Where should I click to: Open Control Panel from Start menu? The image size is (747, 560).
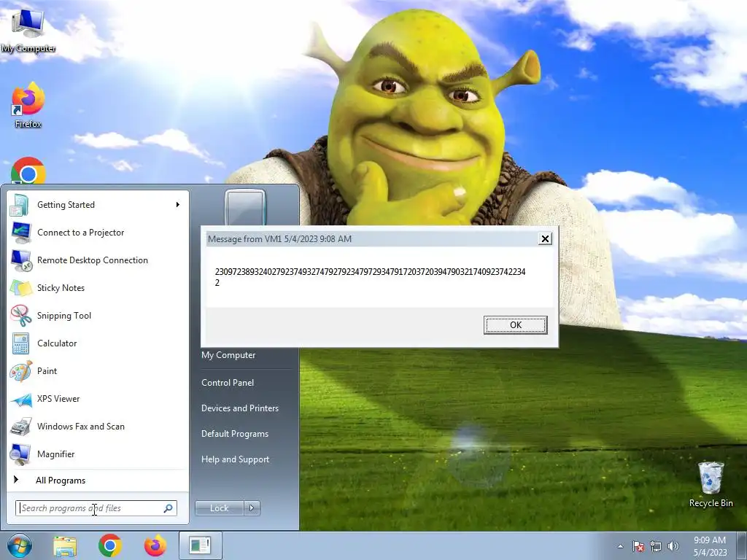[x=228, y=383]
